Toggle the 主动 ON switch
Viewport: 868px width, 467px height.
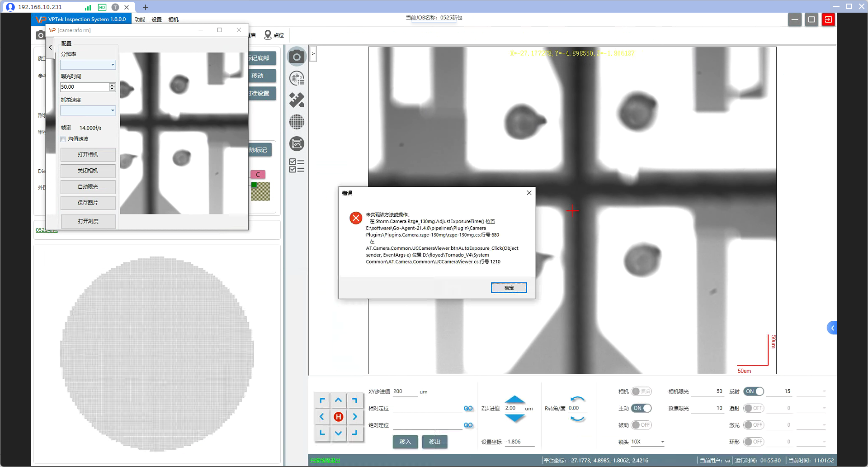point(641,408)
